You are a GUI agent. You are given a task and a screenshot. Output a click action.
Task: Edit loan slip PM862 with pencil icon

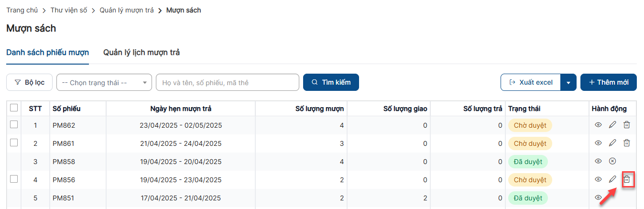(612, 125)
